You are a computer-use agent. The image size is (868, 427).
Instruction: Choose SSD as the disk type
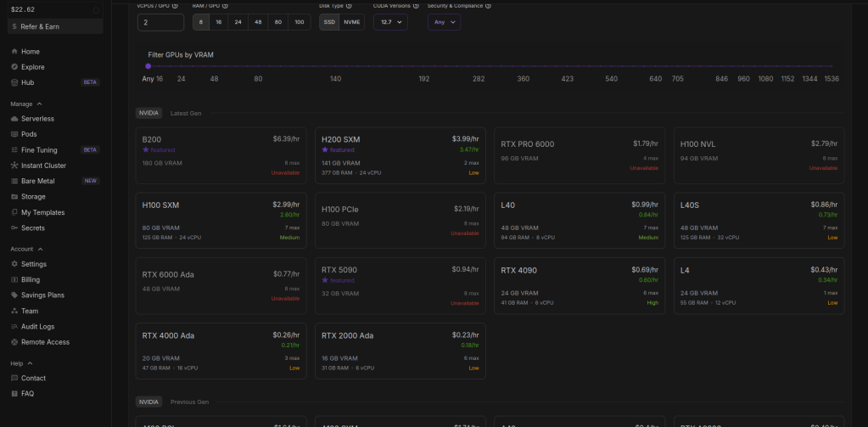tap(329, 22)
